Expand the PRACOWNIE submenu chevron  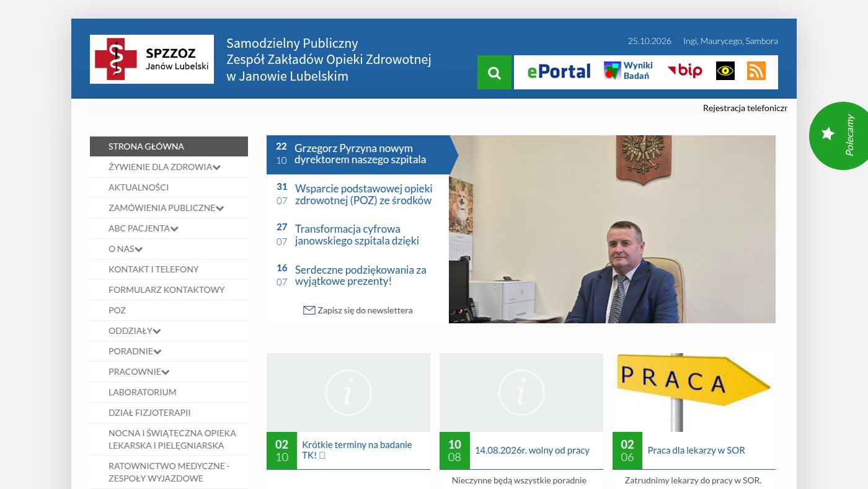[166, 372]
